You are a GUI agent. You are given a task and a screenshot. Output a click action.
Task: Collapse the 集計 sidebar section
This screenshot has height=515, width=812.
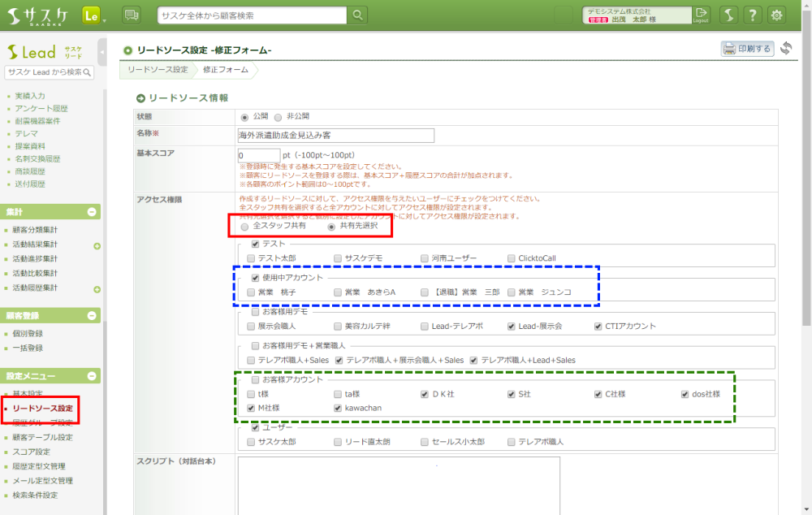[x=92, y=212]
